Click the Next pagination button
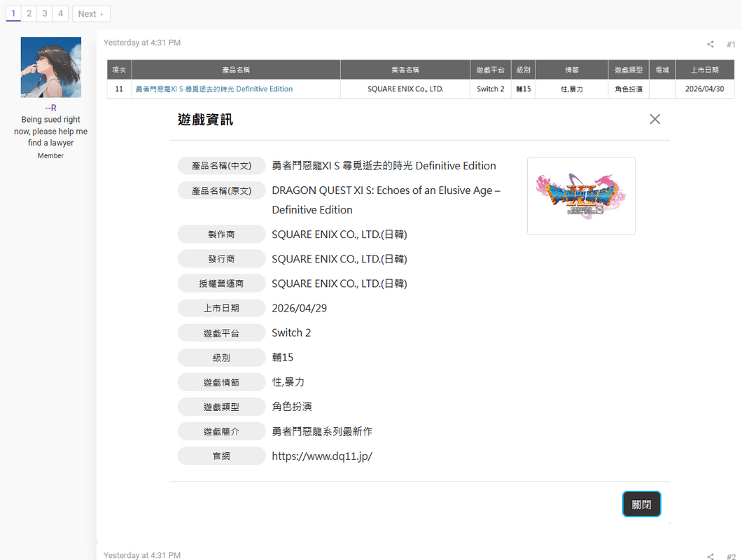742x560 pixels. pyautogui.click(x=91, y=13)
